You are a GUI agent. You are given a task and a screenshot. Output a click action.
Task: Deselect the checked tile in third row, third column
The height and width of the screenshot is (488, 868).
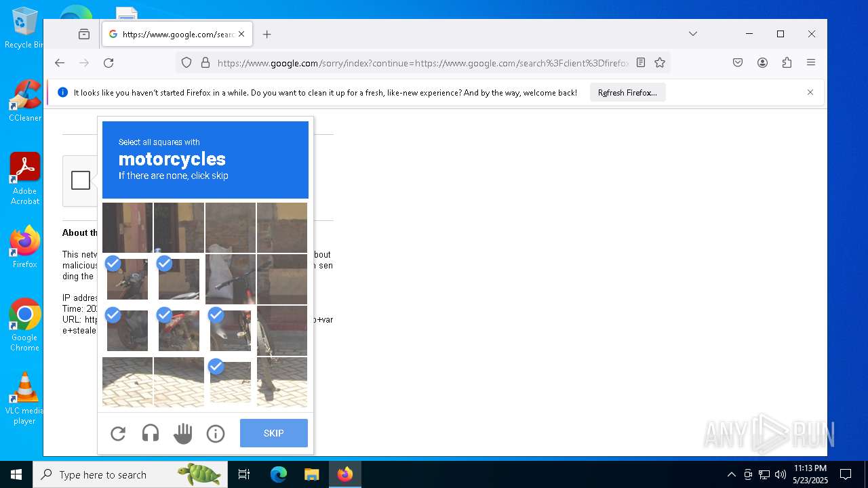pyautogui.click(x=231, y=331)
